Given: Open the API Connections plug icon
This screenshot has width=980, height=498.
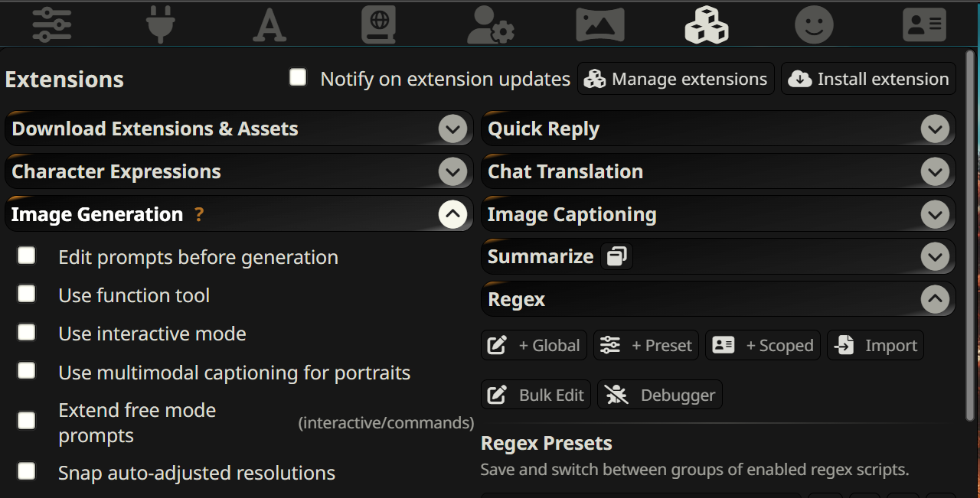Looking at the screenshot, I should click(x=161, y=24).
